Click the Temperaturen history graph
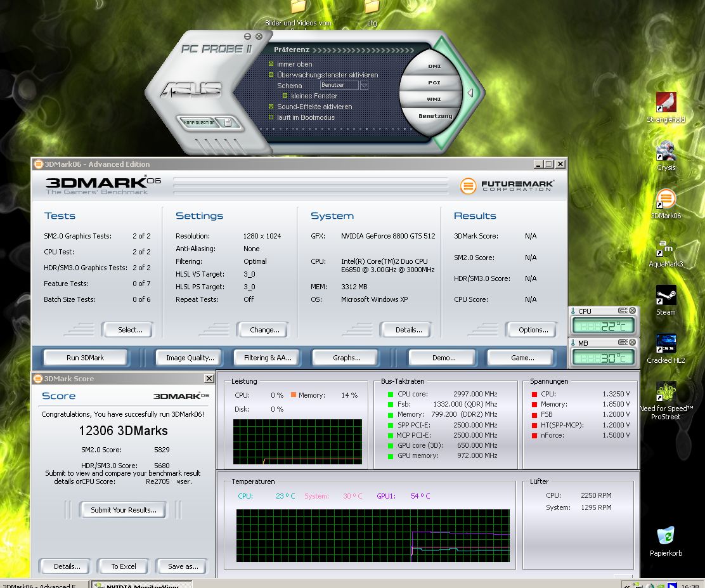This screenshot has height=588, width=705. (373, 535)
